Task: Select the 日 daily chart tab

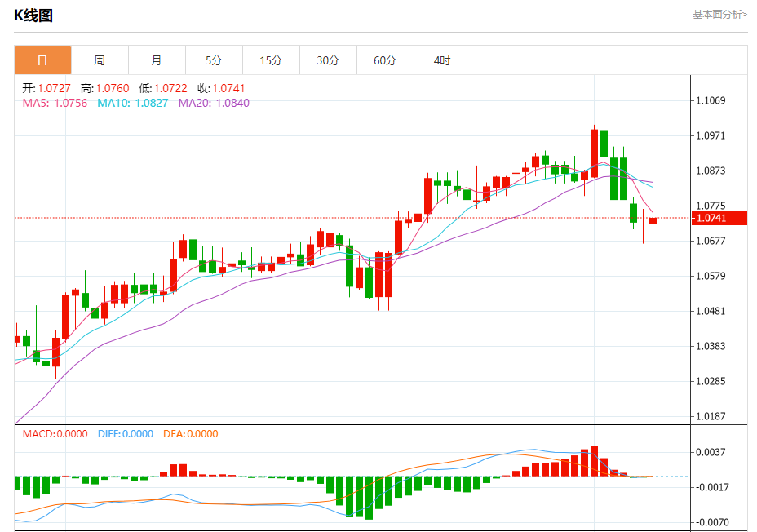Action: [42, 60]
